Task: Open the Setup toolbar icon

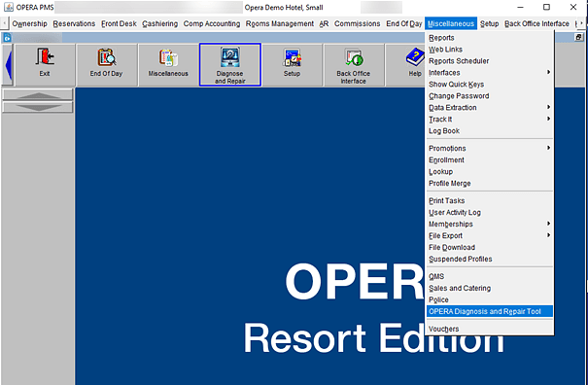Action: click(x=292, y=64)
